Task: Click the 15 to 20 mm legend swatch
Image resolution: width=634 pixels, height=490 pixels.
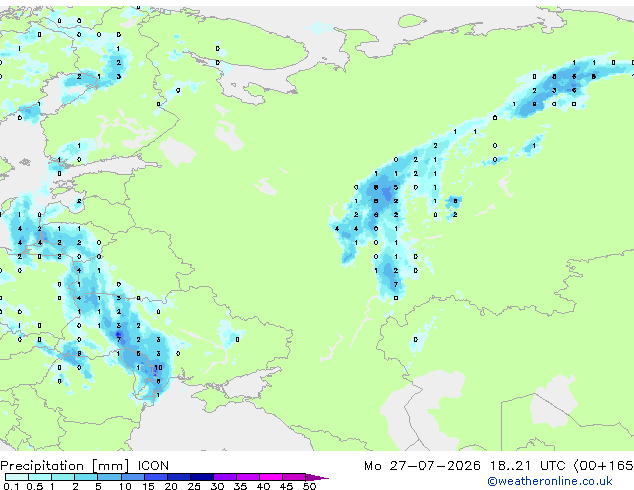Action: coord(155,477)
